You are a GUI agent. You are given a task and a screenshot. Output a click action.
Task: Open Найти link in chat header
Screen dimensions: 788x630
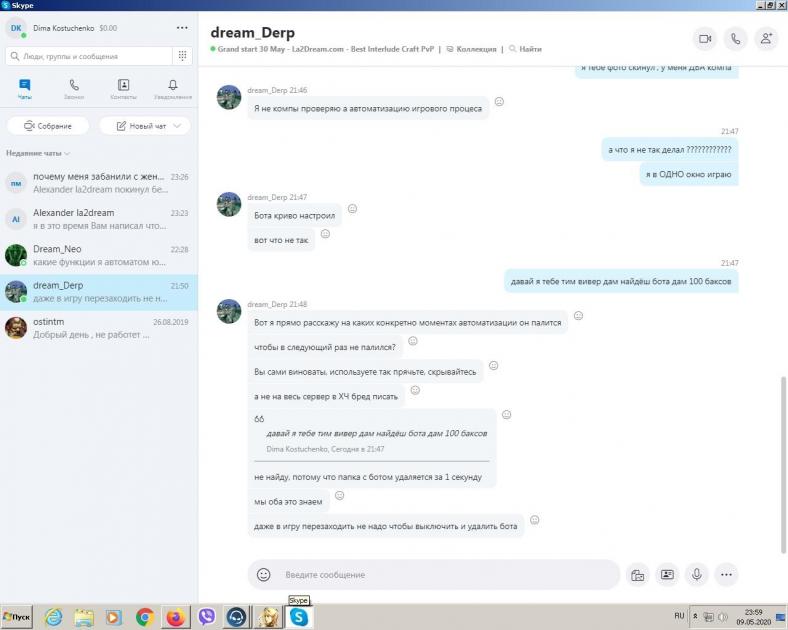click(x=525, y=49)
